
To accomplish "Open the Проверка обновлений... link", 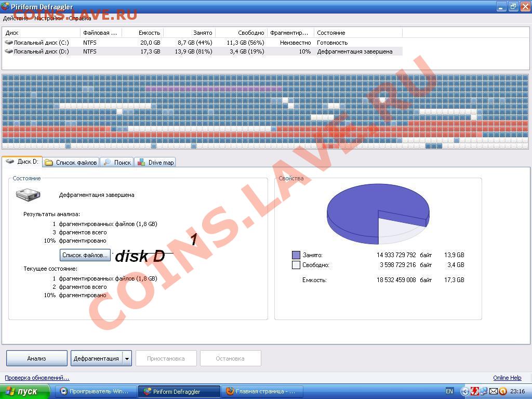I will pos(37,378).
